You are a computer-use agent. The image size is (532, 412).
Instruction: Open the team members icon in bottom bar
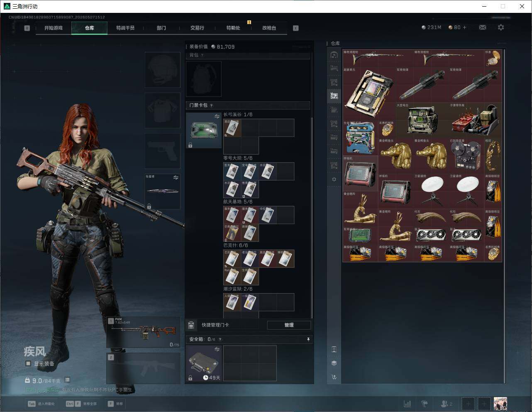pyautogui.click(x=447, y=404)
